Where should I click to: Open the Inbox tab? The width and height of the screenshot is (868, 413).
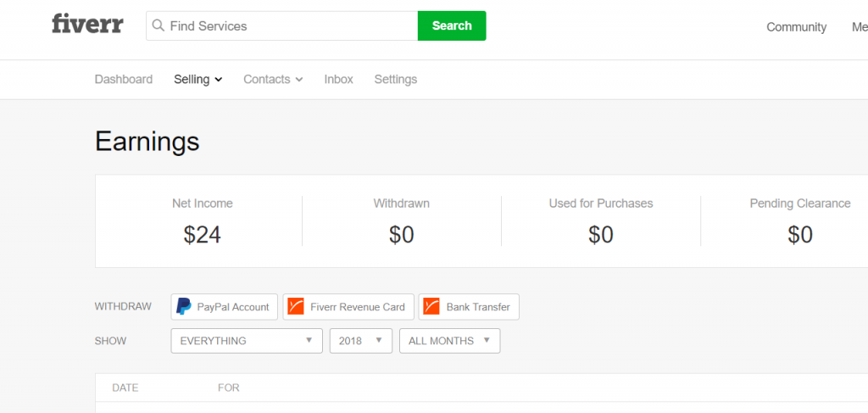coord(339,79)
